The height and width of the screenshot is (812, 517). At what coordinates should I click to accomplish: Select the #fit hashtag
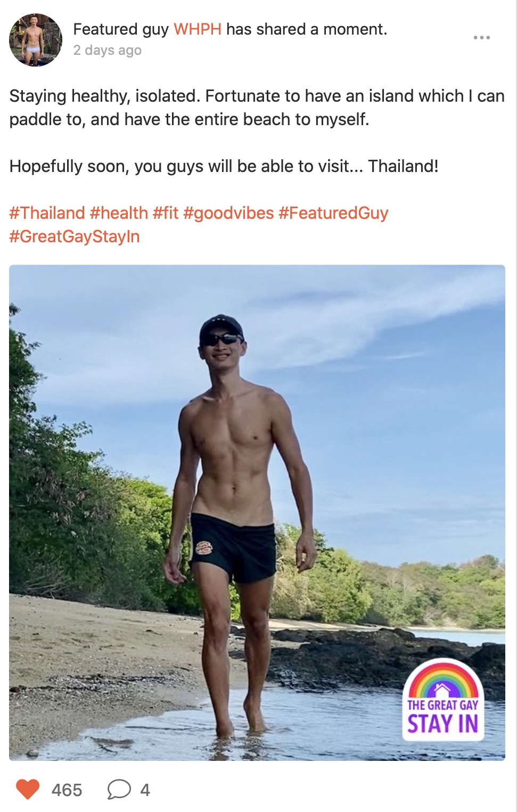click(x=166, y=213)
